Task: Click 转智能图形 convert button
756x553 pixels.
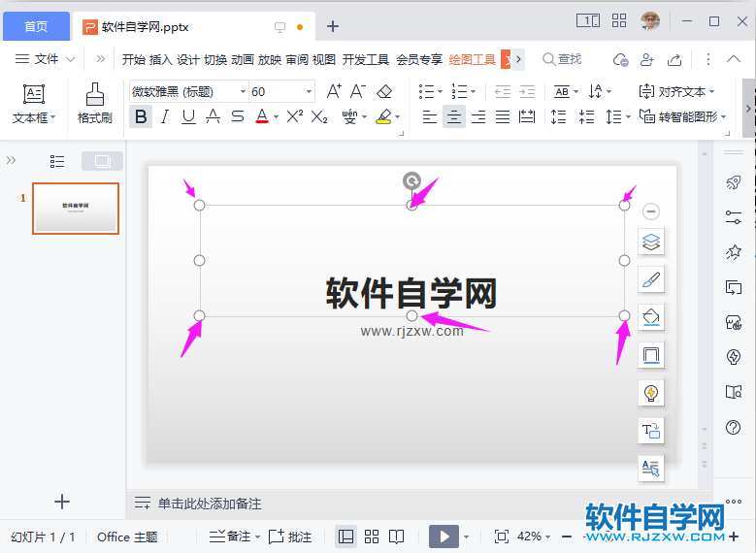Action: click(x=682, y=116)
